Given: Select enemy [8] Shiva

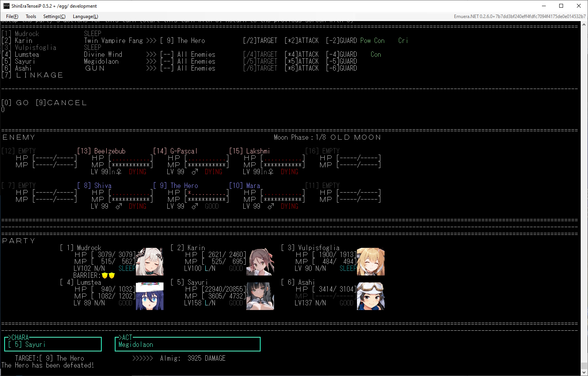Looking at the screenshot, I should (x=94, y=186).
